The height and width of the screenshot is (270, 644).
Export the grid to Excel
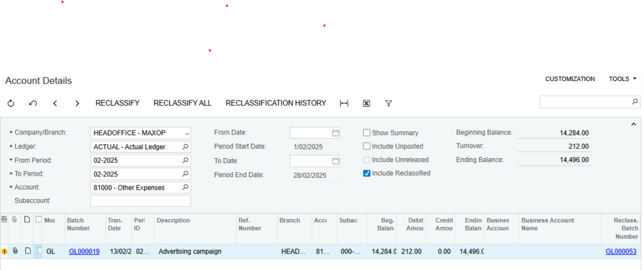pos(366,103)
